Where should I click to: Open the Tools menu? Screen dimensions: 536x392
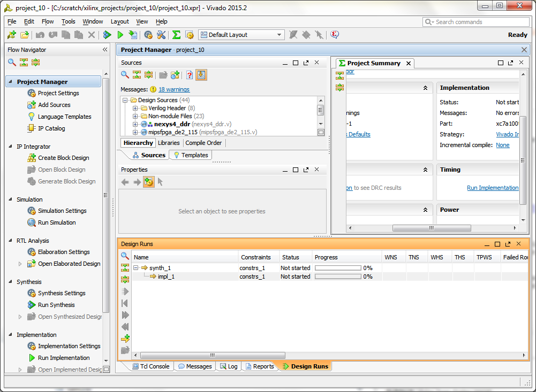69,21
